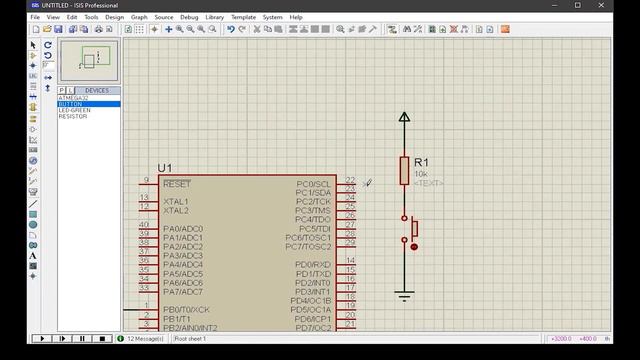Cut selection to clipboard
The image size is (640, 360).
(x=257, y=29)
